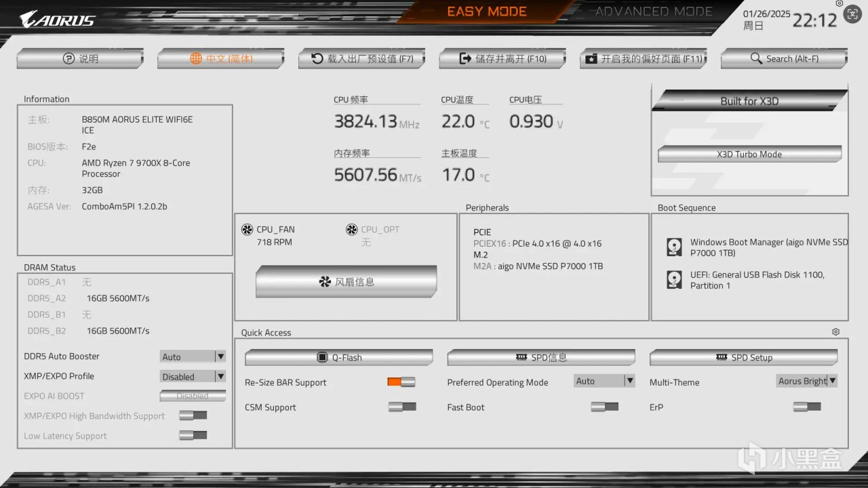This screenshot has width=868, height=488.
Task: Toggle ErP switch
Action: click(807, 407)
